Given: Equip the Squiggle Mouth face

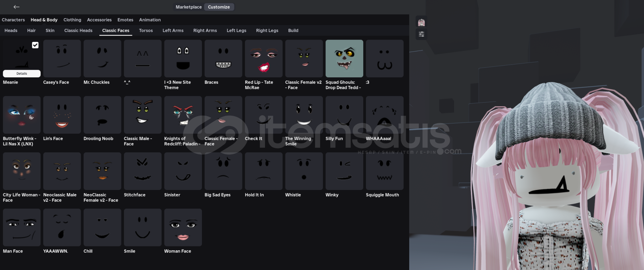Looking at the screenshot, I should pos(385,171).
